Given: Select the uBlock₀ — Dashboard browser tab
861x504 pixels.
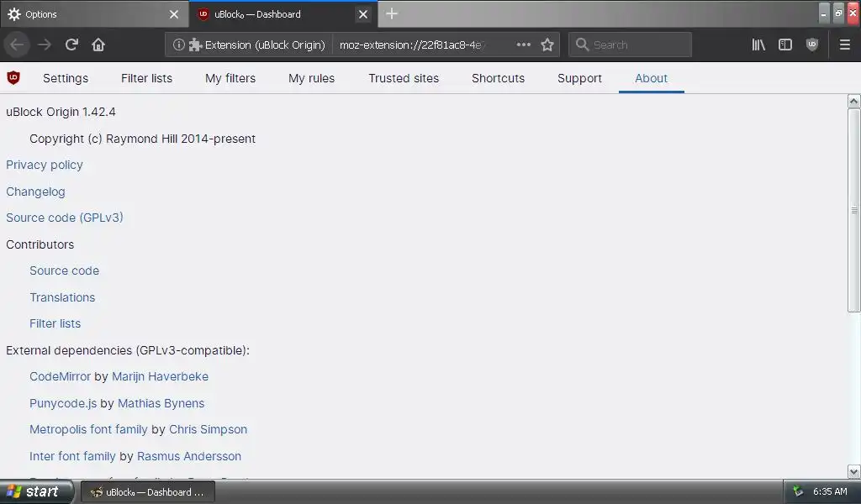Looking at the screenshot, I should tap(283, 14).
